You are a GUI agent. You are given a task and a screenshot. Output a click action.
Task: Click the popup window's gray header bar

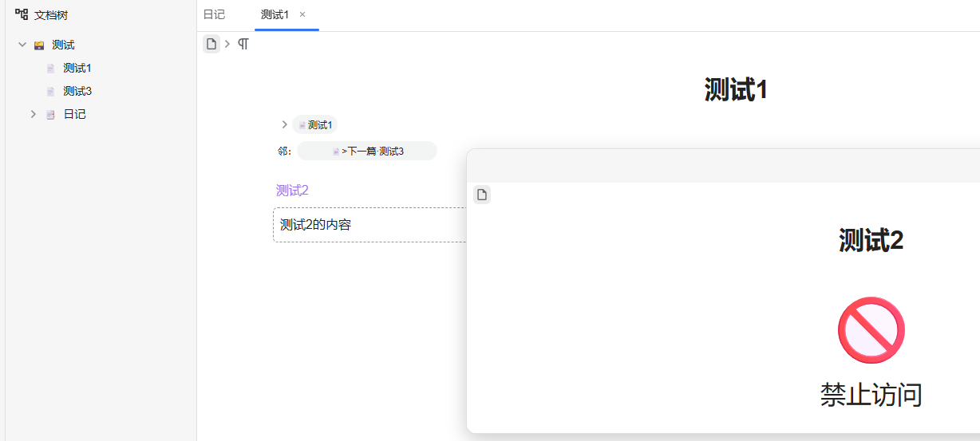click(723, 166)
